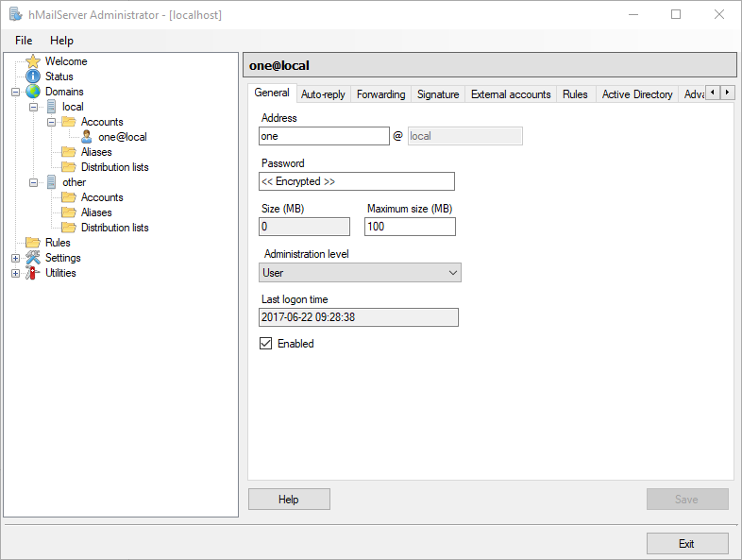Select the Utilities label in tree
This screenshot has height=560, width=742.
60,273
